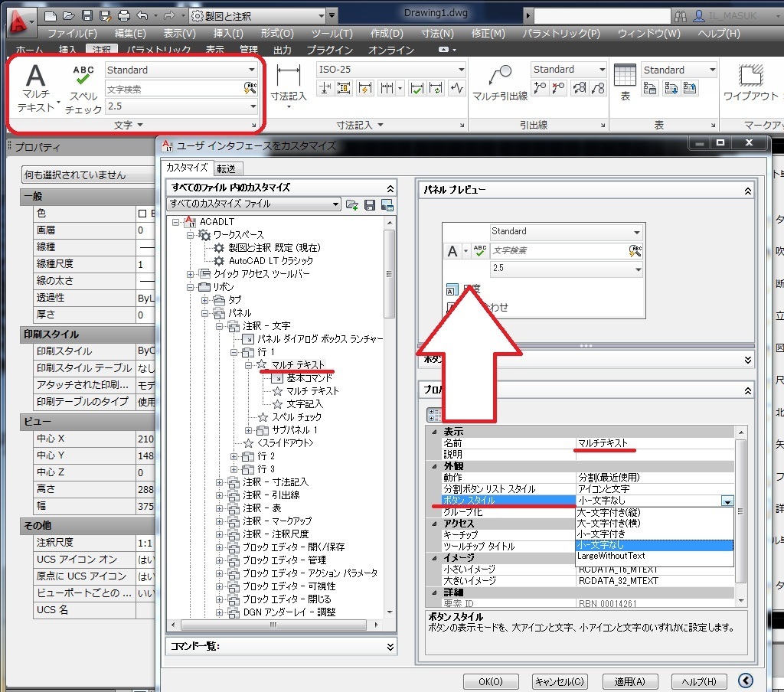Switch to the プラグイン ribbon tab

coord(329,50)
